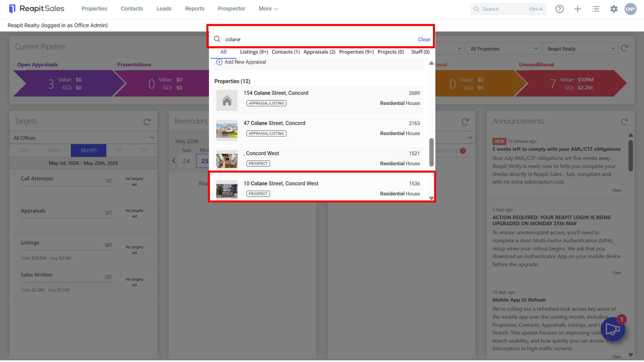Expand the More navigation menu
The image size is (644, 362).
(268, 9)
